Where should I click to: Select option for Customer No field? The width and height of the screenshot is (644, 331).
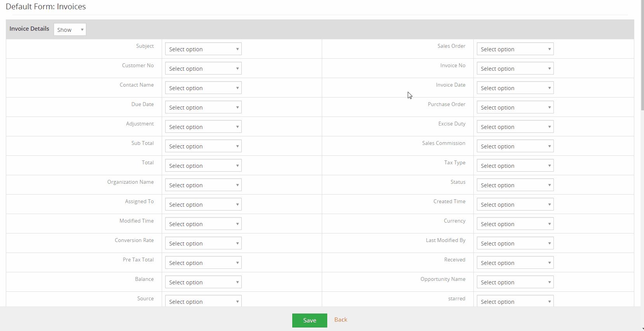click(203, 68)
